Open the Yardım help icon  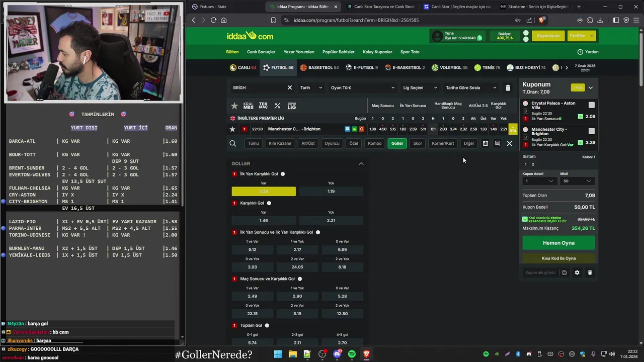click(580, 52)
